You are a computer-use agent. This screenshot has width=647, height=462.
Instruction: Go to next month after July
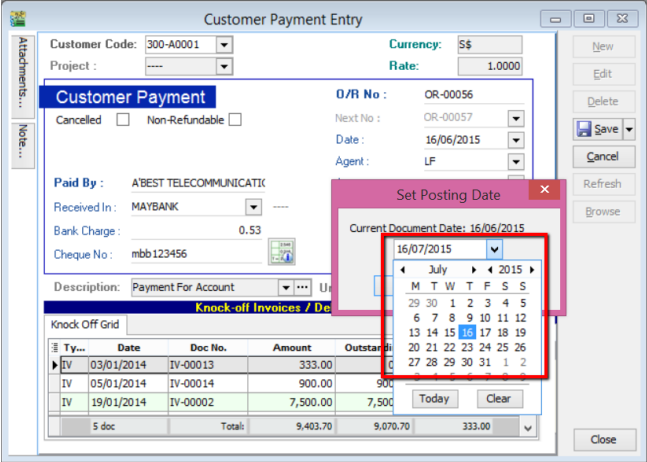click(x=474, y=270)
